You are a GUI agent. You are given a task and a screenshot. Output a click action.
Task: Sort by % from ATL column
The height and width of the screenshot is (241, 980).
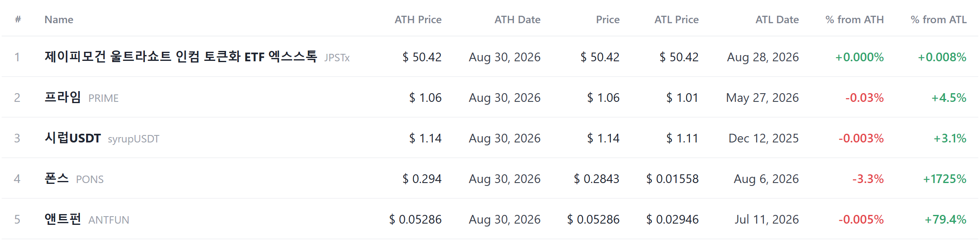coord(939,19)
